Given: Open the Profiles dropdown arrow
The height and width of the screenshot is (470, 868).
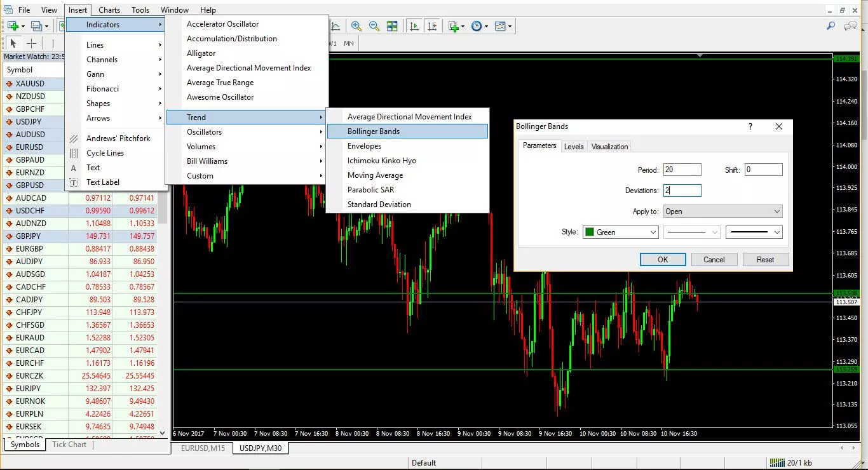Looking at the screenshot, I should [46, 27].
